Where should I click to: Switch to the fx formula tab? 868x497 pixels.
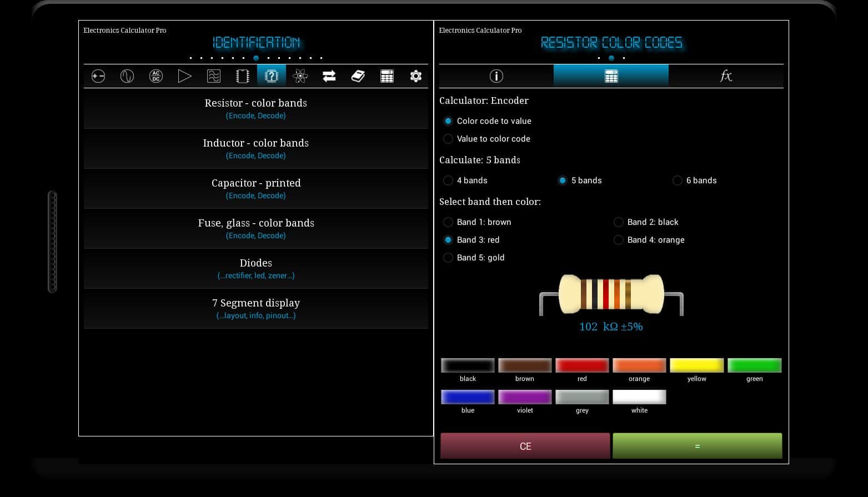pyautogui.click(x=726, y=76)
